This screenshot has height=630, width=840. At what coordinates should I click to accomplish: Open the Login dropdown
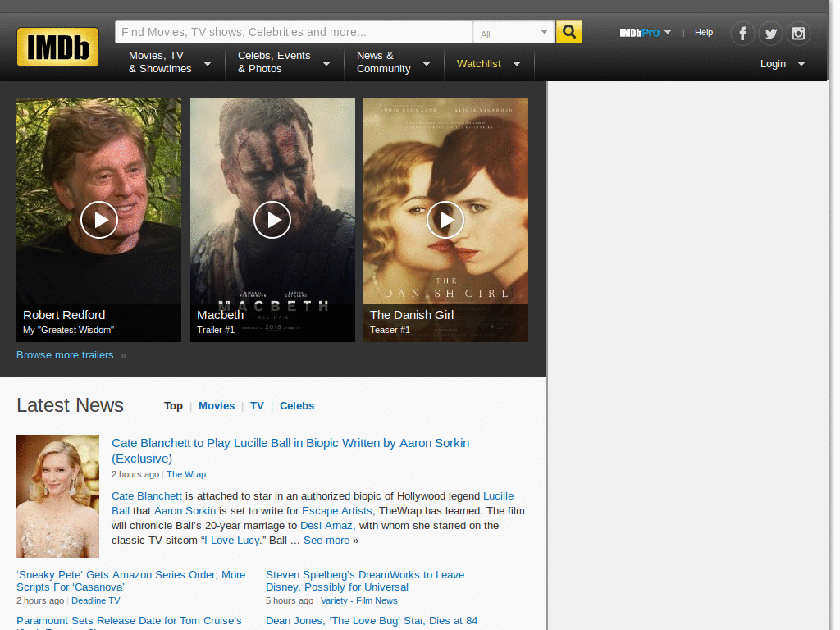click(x=782, y=64)
